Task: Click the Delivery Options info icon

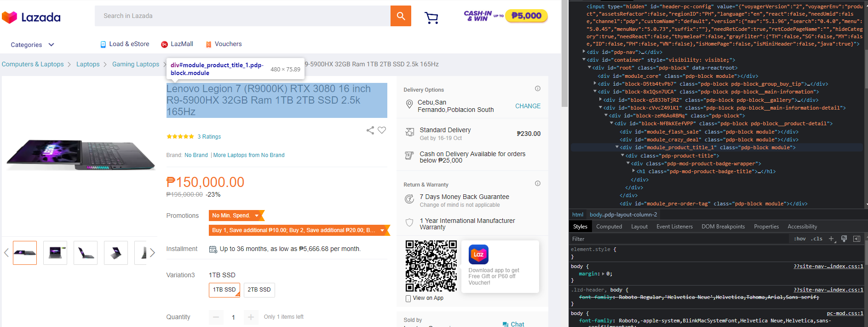Action: [537, 88]
